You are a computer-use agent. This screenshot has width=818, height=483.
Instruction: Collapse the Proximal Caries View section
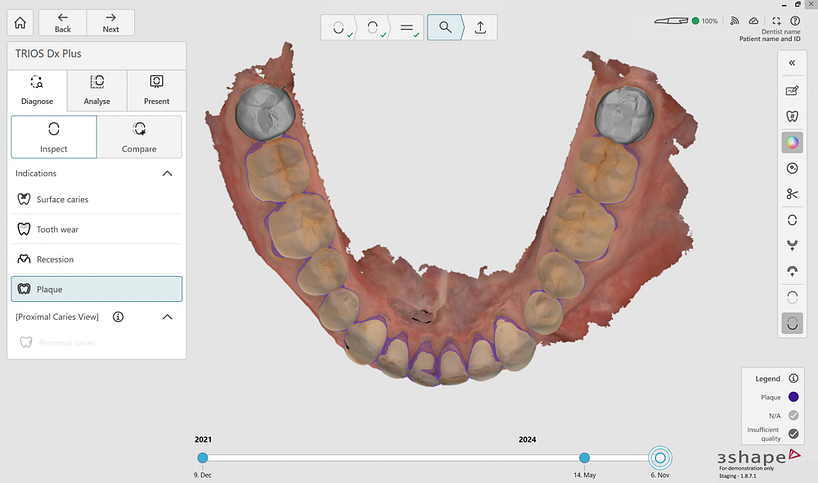pyautogui.click(x=167, y=317)
